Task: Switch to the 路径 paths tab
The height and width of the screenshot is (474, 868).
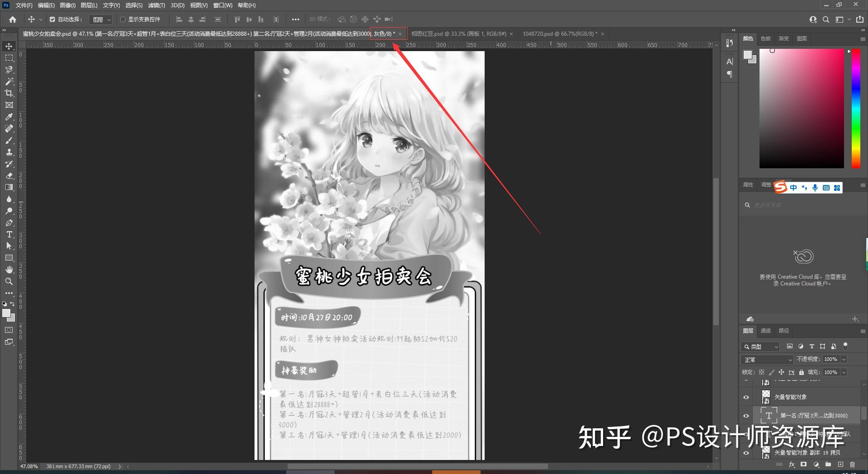Action: pyautogui.click(x=783, y=331)
